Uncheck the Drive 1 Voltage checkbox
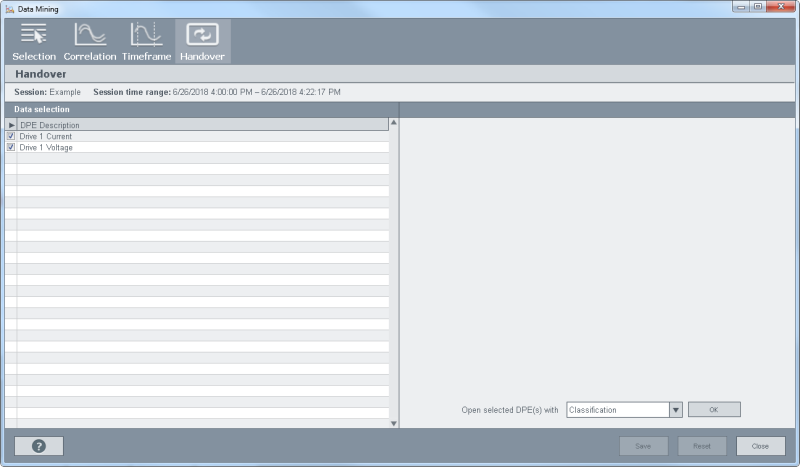The height and width of the screenshot is (467, 800). pos(11,147)
